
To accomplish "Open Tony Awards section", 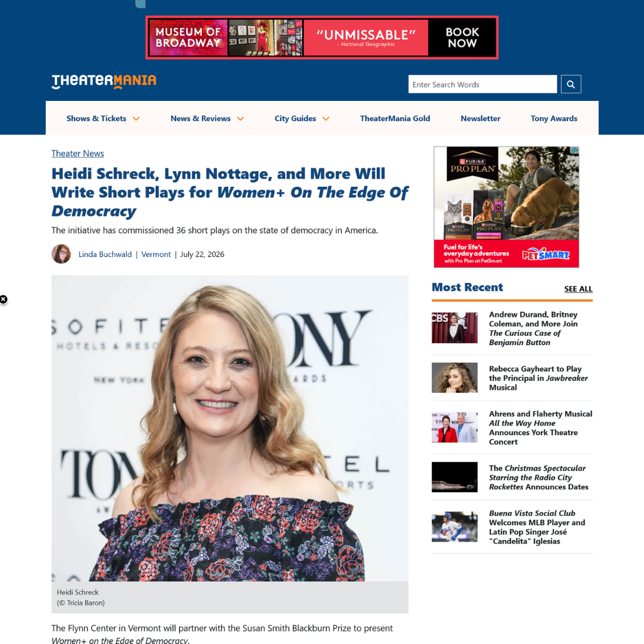I will tap(554, 119).
